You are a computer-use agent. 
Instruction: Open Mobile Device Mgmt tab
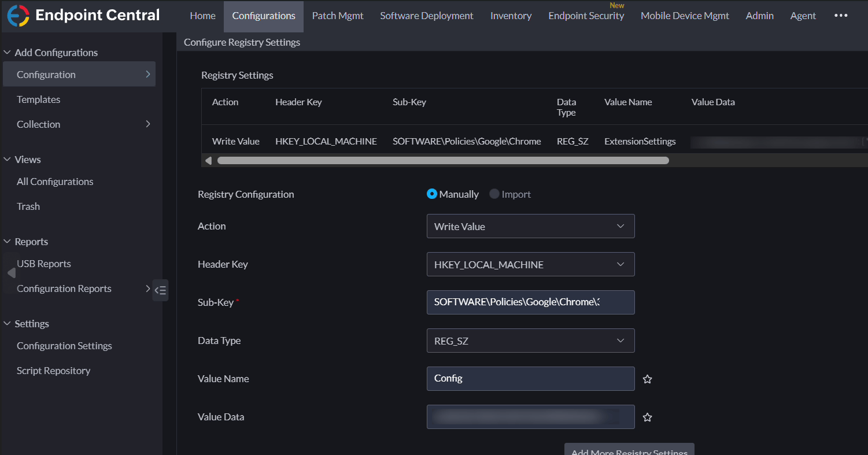tap(685, 16)
